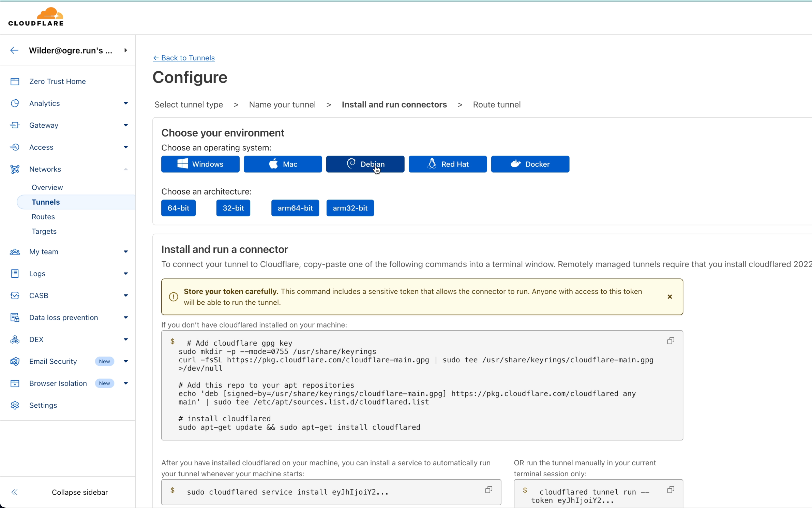
Task: Click 'sudo cloudflared service install' command text
Action: pyautogui.click(x=288, y=492)
